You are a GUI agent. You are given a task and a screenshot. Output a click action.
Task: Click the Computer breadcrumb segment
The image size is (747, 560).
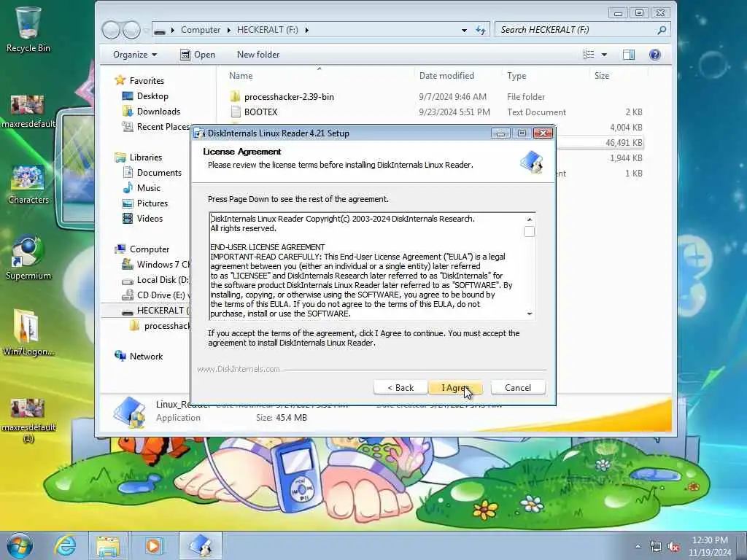(x=201, y=30)
